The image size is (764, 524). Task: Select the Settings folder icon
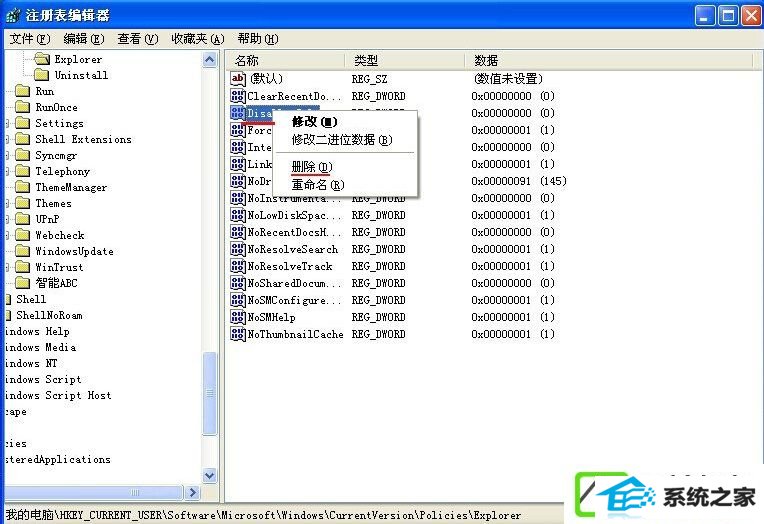click(x=22, y=123)
